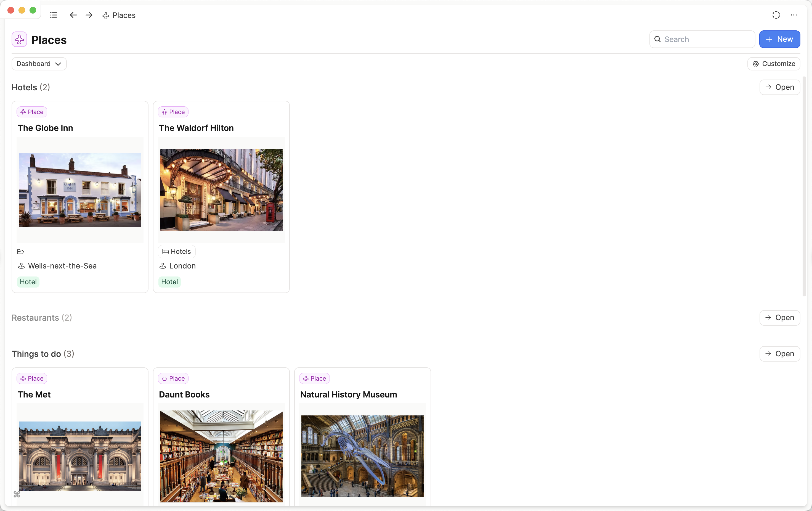The width and height of the screenshot is (812, 511).
Task: Open the Restaurants section
Action: point(780,318)
